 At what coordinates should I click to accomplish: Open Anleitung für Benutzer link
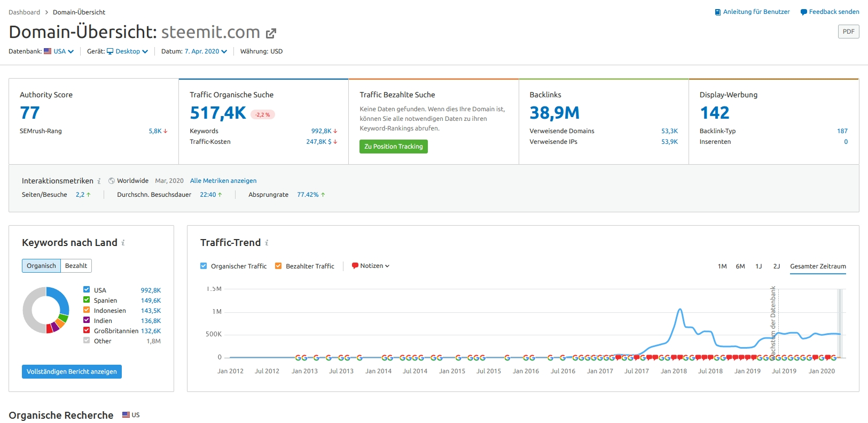pyautogui.click(x=756, y=12)
